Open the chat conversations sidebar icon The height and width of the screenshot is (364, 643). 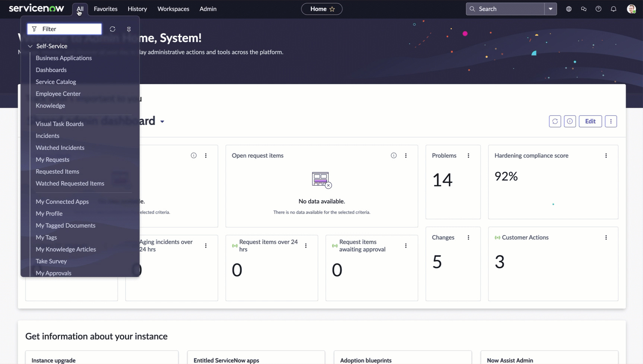point(584,9)
